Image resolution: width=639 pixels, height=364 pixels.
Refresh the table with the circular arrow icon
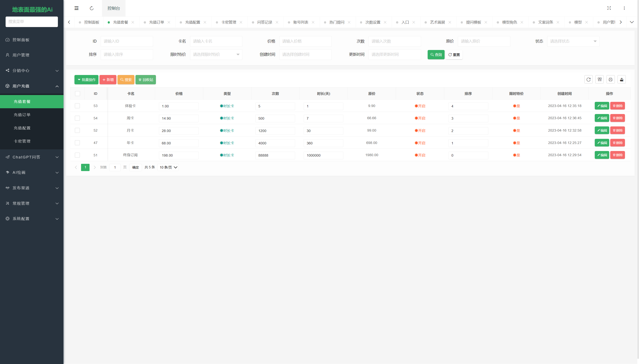589,80
